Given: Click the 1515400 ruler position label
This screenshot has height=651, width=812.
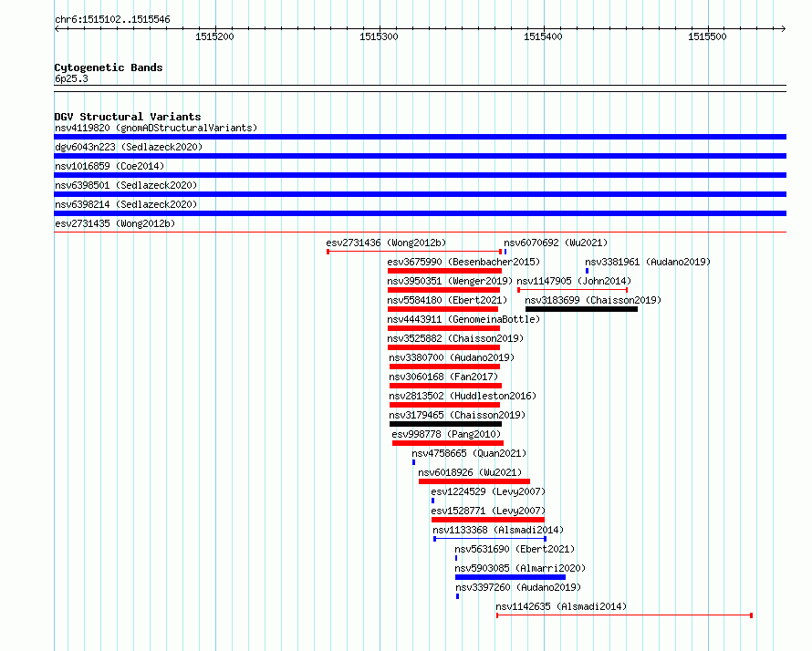Looking at the screenshot, I should pyautogui.click(x=543, y=36).
